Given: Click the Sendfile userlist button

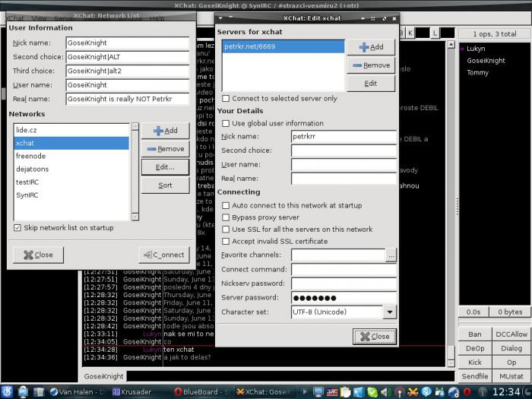Looking at the screenshot, I should [x=475, y=376].
